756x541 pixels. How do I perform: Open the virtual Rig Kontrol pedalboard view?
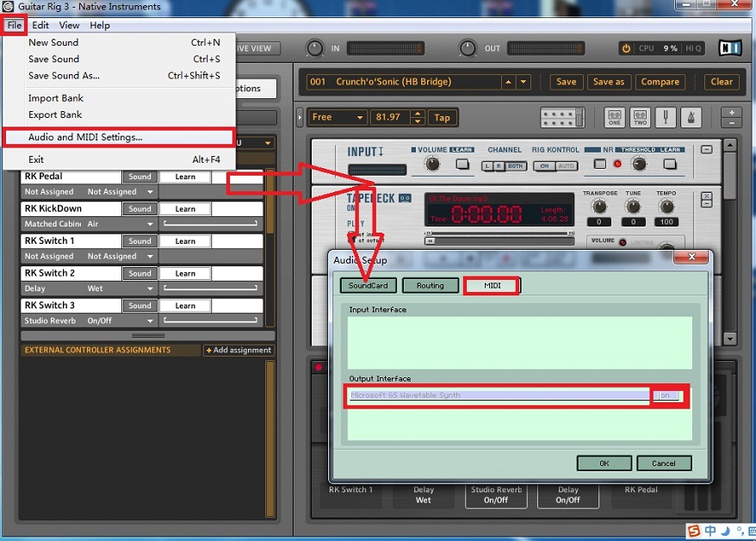click(562, 117)
